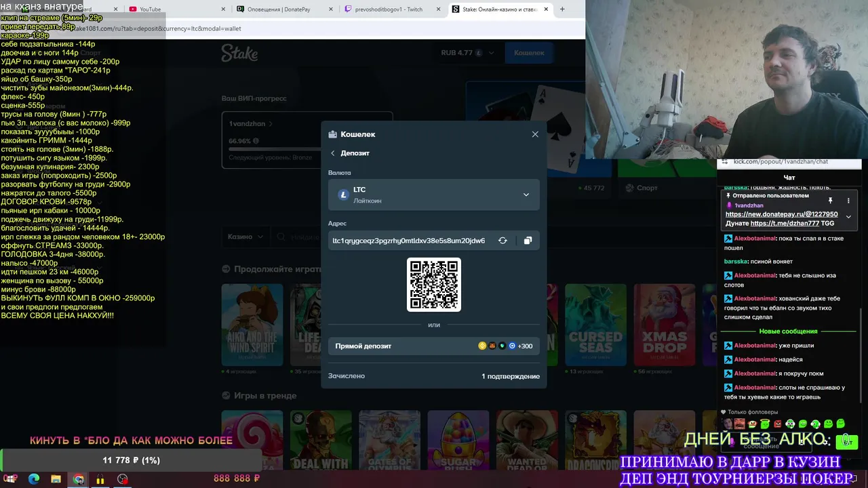Image resolution: width=868 pixels, height=488 pixels.
Task: Expand the pinned chat message chevron
Action: tap(848, 217)
